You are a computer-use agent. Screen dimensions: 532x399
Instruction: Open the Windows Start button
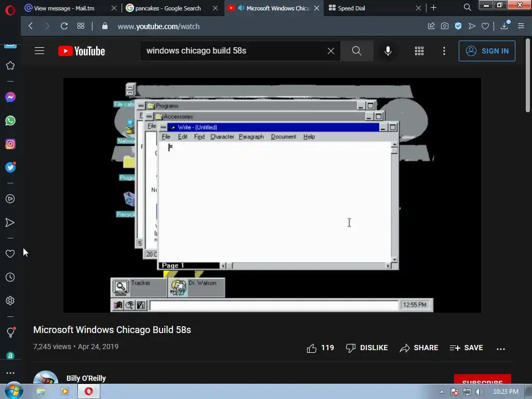pos(14,391)
